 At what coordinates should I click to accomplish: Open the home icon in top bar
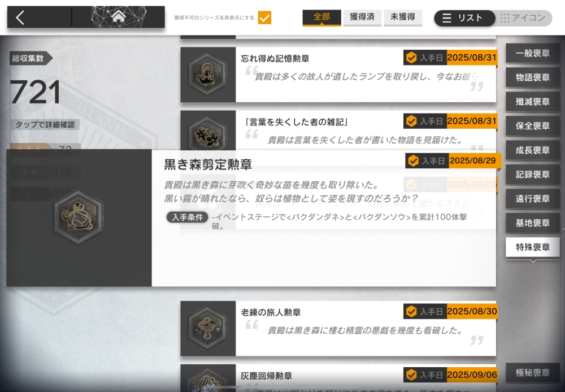tap(119, 16)
